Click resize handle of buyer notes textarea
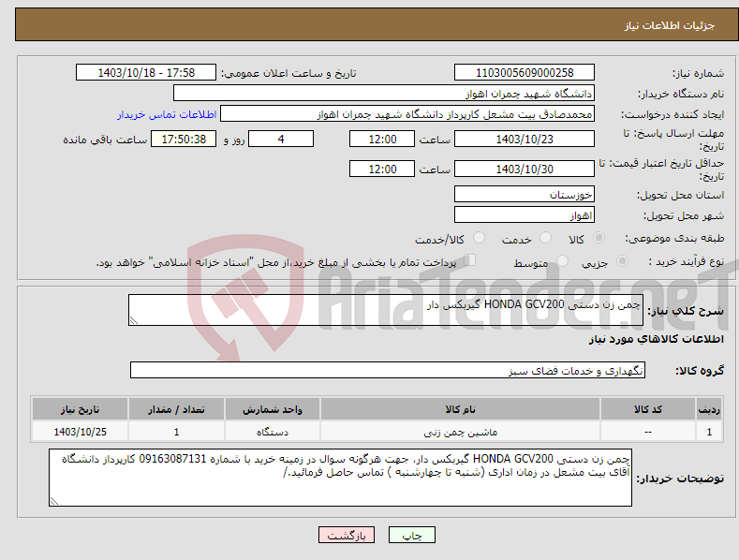Image resolution: width=739 pixels, height=560 pixels. [x=54, y=501]
